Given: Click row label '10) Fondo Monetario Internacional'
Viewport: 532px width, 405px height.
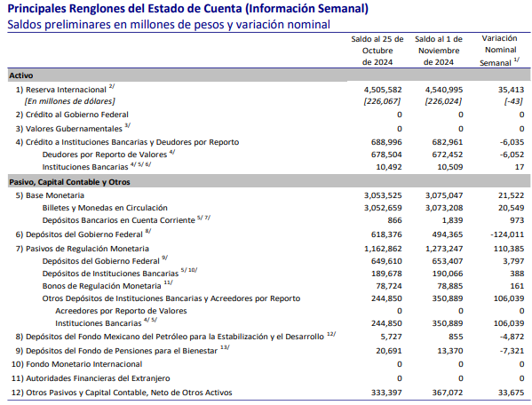Looking at the screenshot, I should (76, 365).
